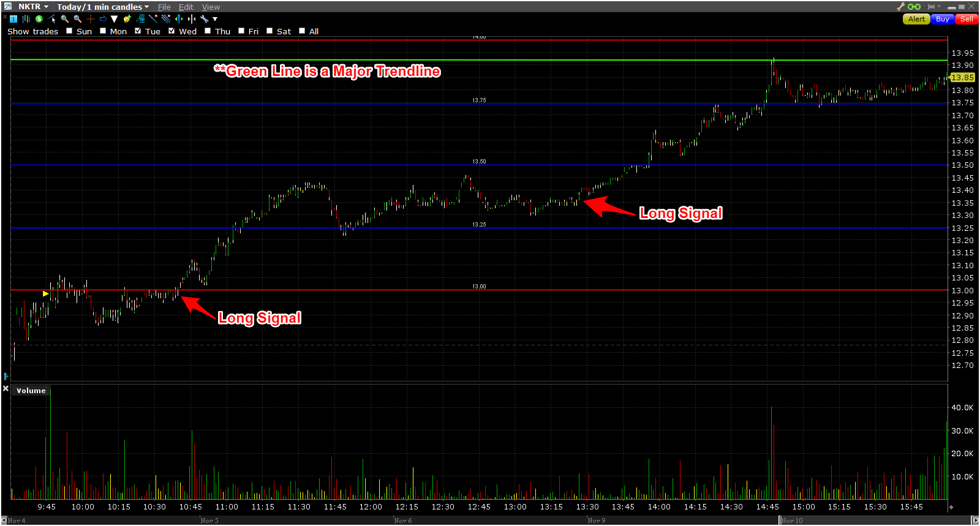Open the NKTR symbol dropdown
Image resolution: width=980 pixels, height=526 pixels.
click(x=33, y=7)
